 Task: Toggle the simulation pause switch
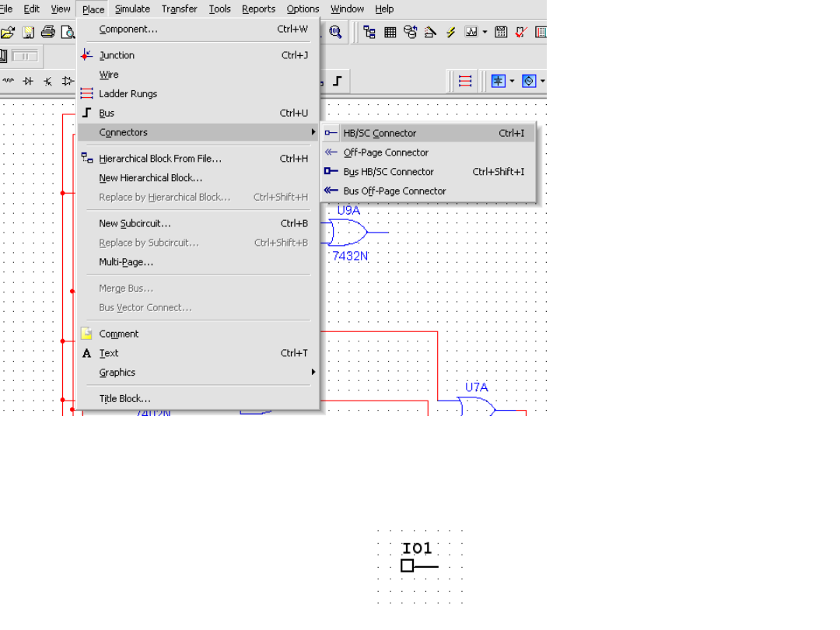pyautogui.click(x=24, y=56)
